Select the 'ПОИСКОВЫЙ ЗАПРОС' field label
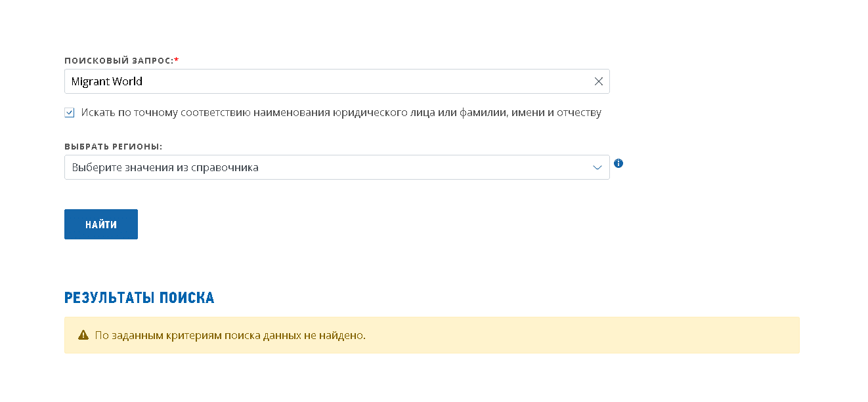 click(x=119, y=59)
